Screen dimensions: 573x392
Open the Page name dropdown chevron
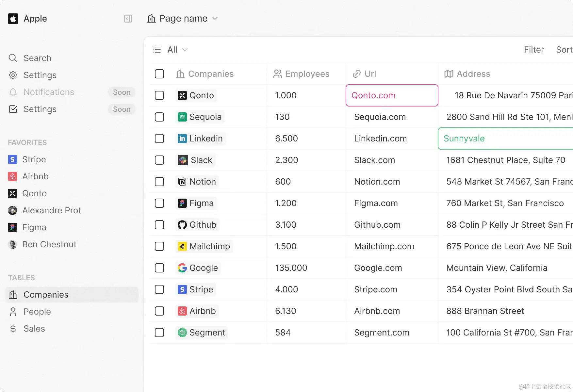click(215, 18)
